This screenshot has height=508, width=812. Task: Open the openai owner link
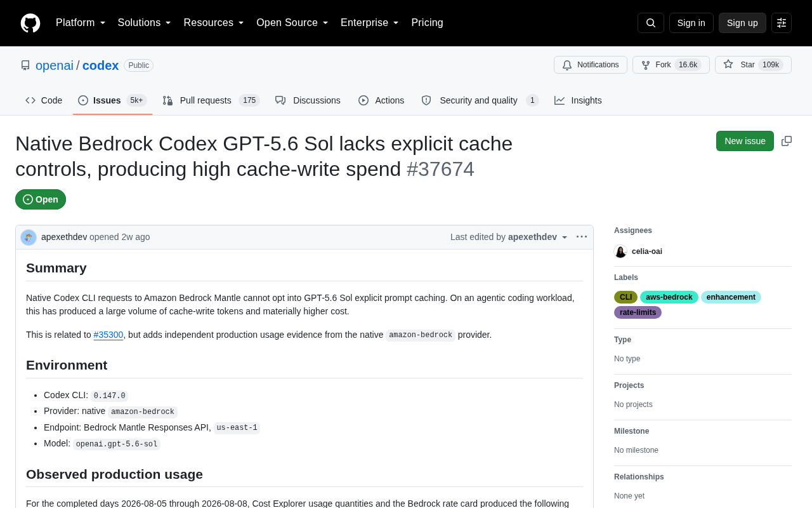[55, 65]
